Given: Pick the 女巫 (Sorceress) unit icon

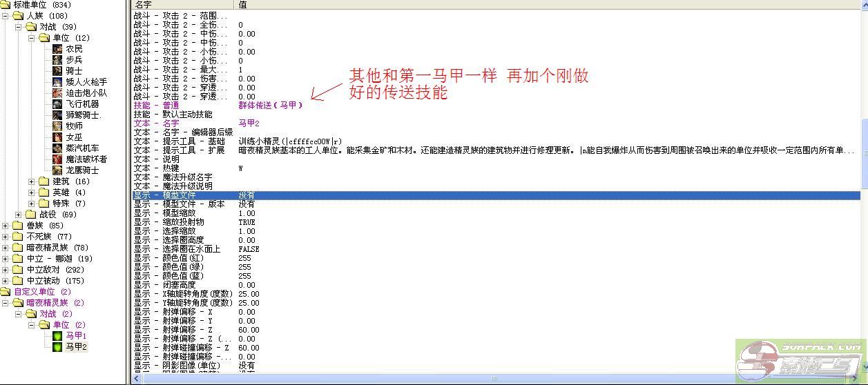Looking at the screenshot, I should coord(58,137).
